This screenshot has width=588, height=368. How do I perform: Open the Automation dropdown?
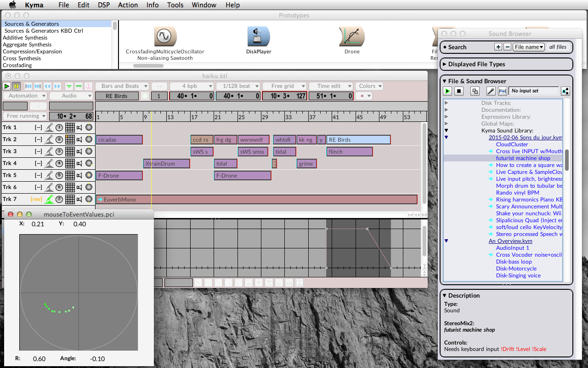click(25, 96)
